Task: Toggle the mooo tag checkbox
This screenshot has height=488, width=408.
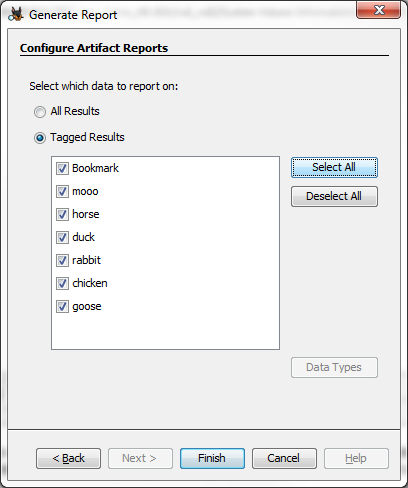Action: click(62, 191)
